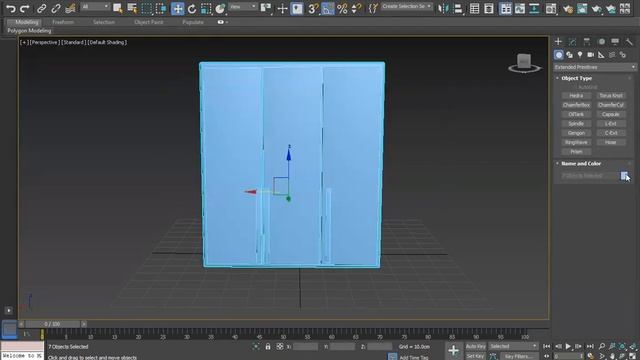Select the Link tool
The width and height of the screenshot is (640, 360).
click(41, 8)
